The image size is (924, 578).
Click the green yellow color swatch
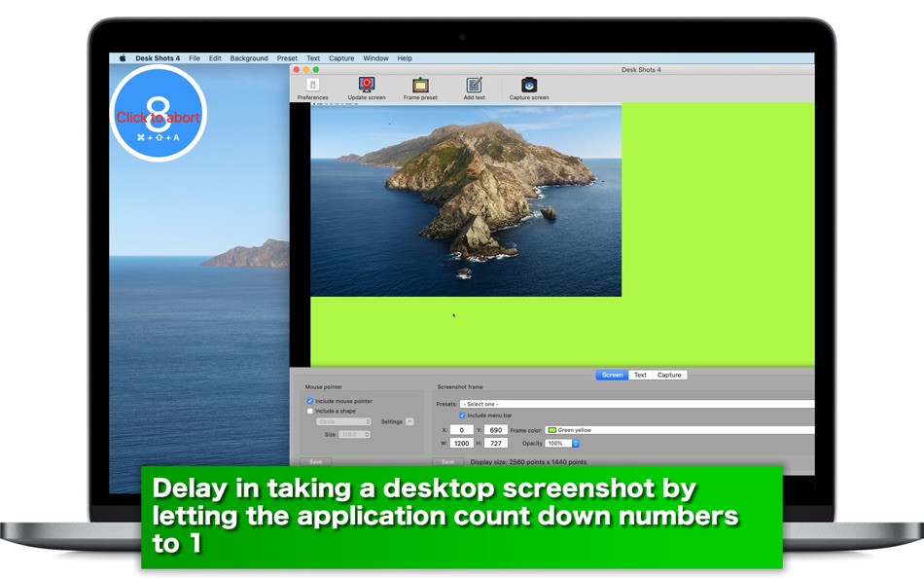[x=552, y=430]
